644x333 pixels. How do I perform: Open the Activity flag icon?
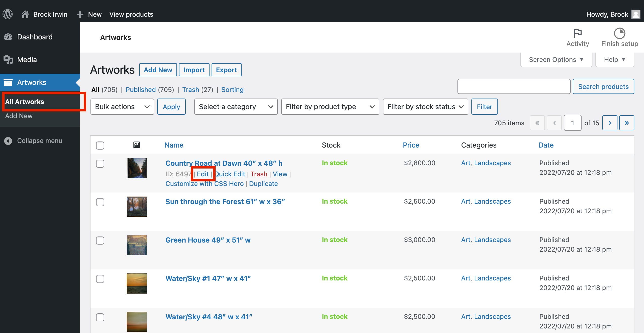pos(578,33)
